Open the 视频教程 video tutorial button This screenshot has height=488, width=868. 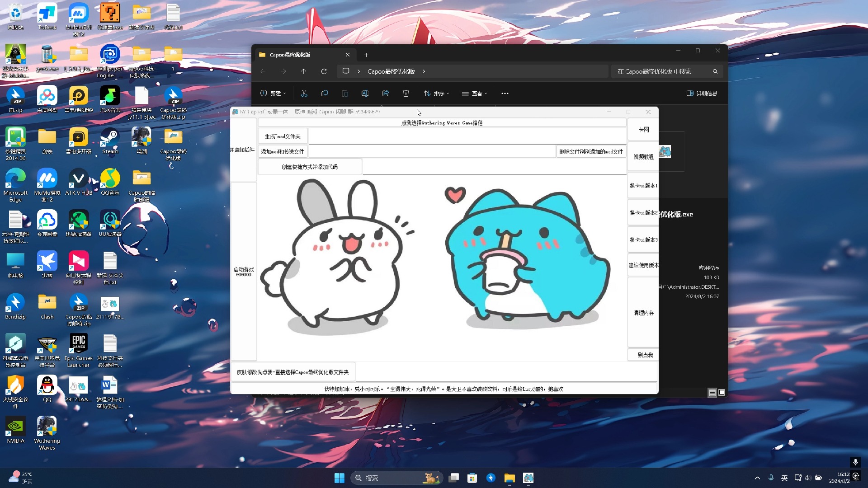tap(643, 157)
